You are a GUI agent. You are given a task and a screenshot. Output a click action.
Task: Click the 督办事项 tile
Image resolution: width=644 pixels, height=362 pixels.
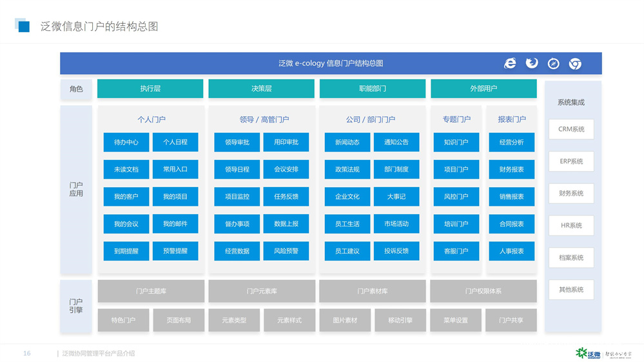point(237,224)
